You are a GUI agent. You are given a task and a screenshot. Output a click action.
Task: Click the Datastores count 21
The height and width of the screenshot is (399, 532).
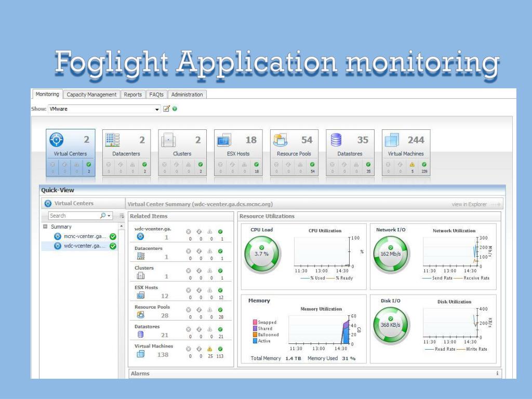(x=165, y=335)
